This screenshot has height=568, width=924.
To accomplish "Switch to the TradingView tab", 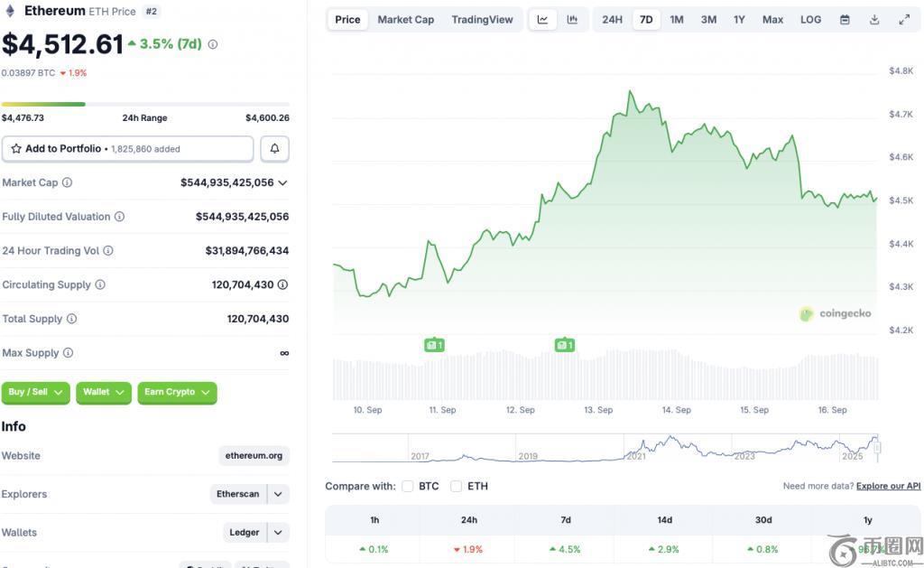I will [x=482, y=20].
